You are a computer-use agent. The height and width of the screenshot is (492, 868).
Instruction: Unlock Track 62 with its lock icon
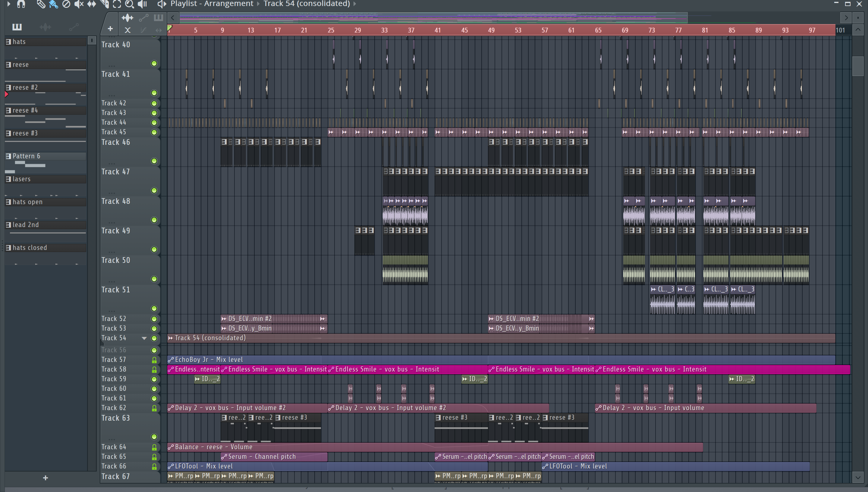pos(154,408)
